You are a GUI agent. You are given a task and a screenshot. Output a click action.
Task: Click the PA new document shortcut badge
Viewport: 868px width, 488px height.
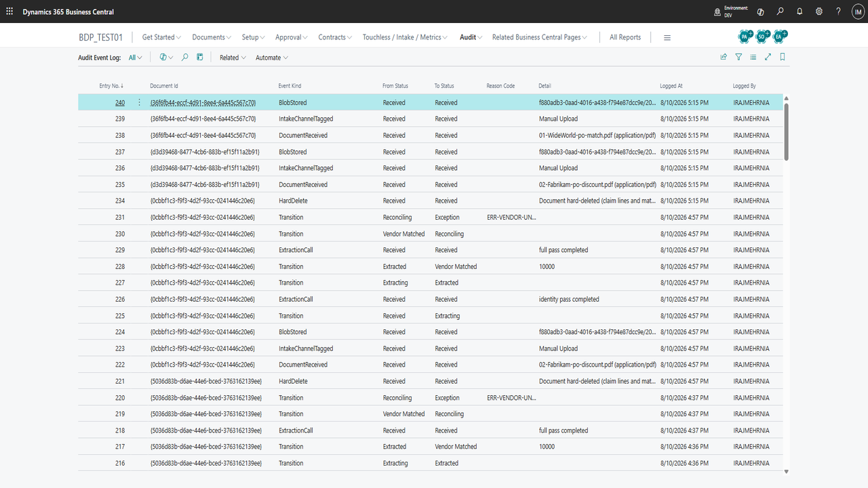click(x=745, y=37)
